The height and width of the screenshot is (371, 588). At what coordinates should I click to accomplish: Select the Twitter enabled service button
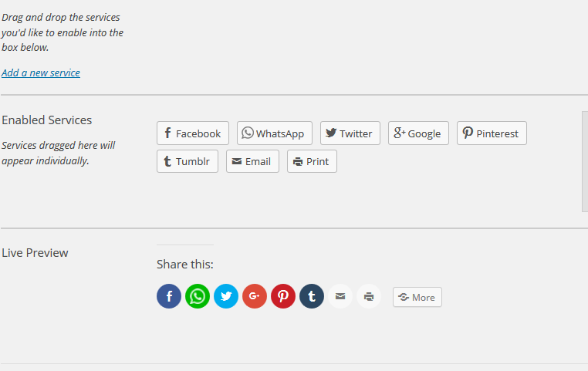click(350, 133)
